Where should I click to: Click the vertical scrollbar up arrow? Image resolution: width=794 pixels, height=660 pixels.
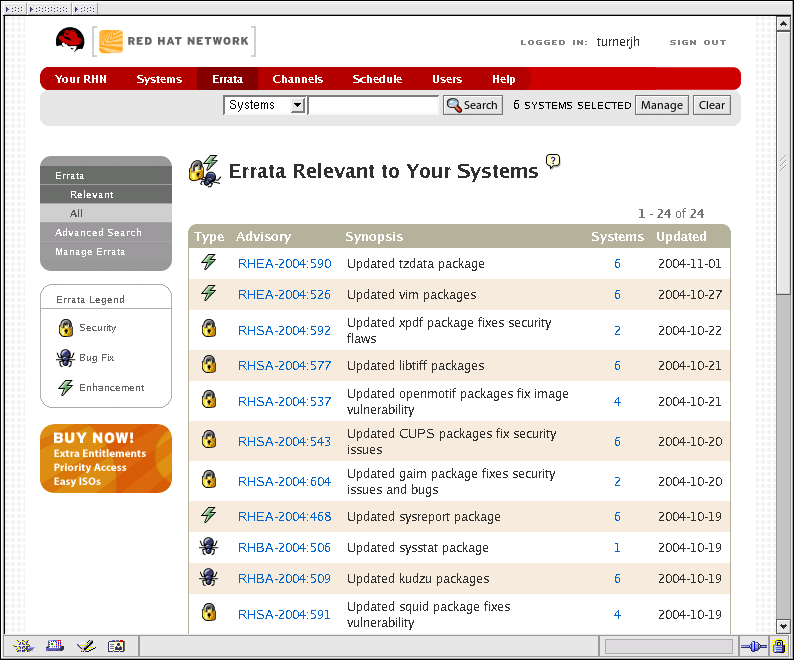coord(783,23)
